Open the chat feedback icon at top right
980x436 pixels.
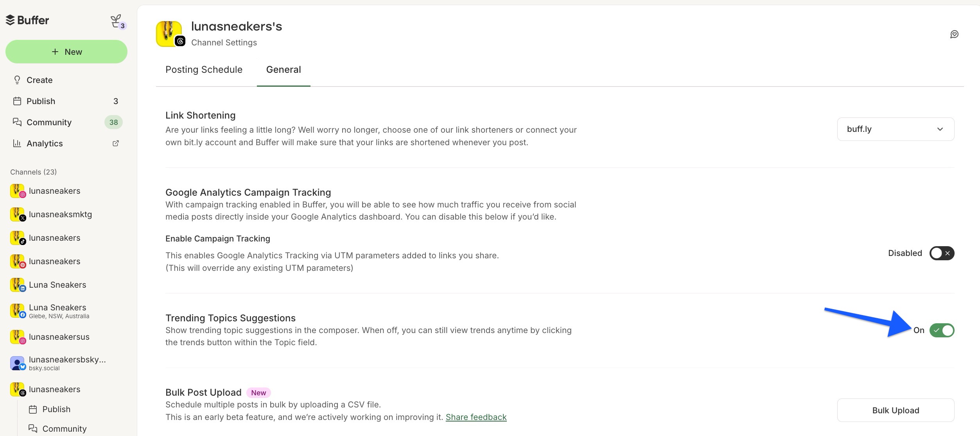coord(954,34)
